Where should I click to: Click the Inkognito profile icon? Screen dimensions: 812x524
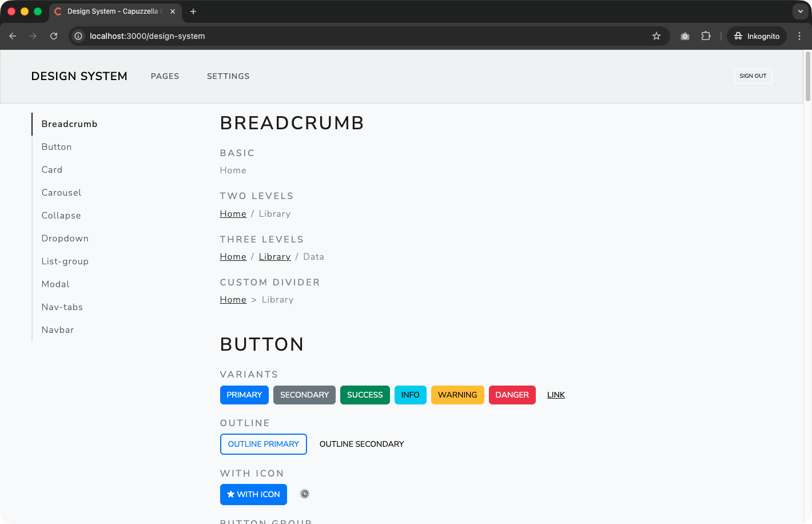(739, 35)
